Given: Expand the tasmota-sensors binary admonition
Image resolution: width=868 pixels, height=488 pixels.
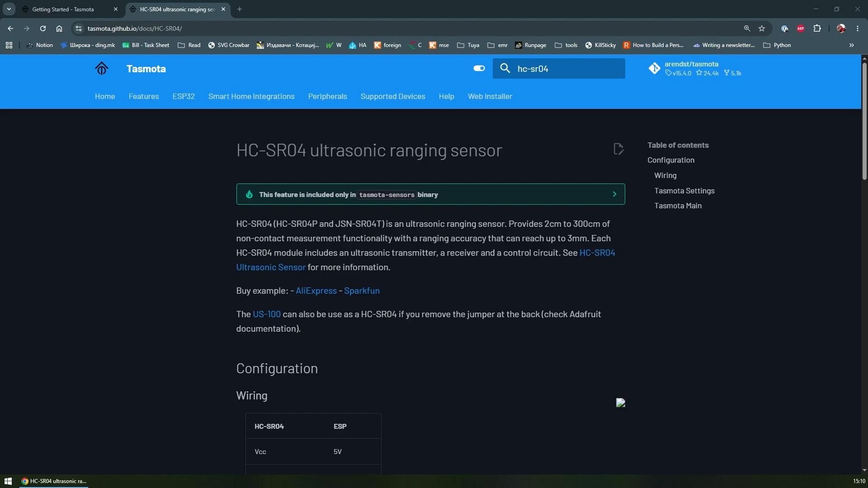Looking at the screenshot, I should tap(430, 194).
